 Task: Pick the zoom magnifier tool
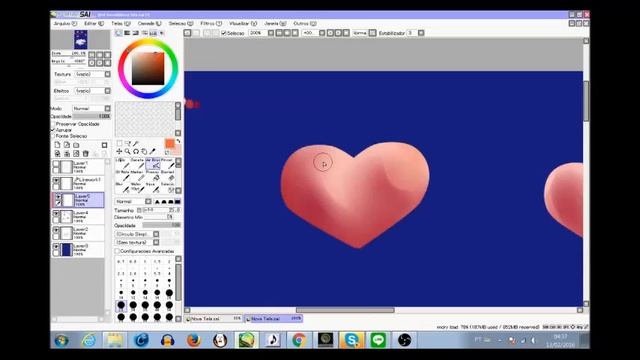(x=128, y=151)
